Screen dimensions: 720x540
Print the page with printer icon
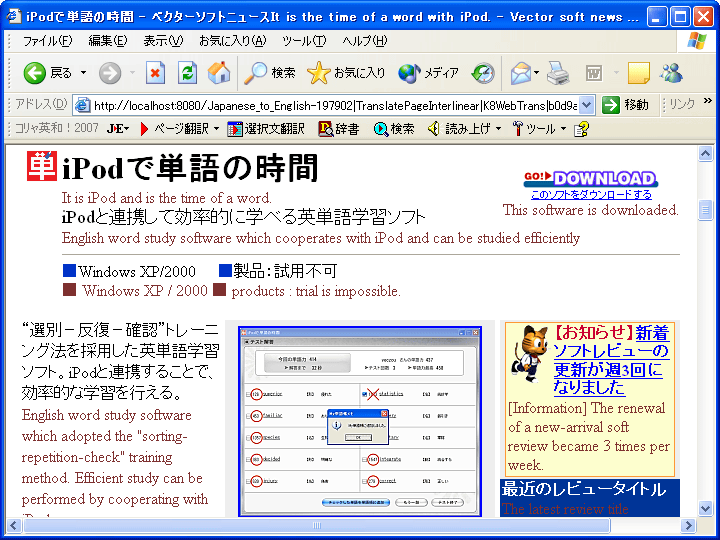(x=558, y=73)
